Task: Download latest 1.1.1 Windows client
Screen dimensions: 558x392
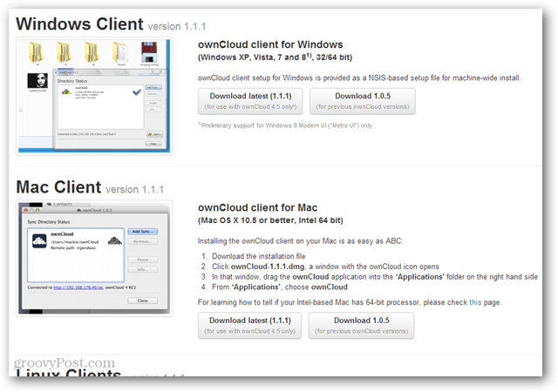Action: (x=250, y=101)
